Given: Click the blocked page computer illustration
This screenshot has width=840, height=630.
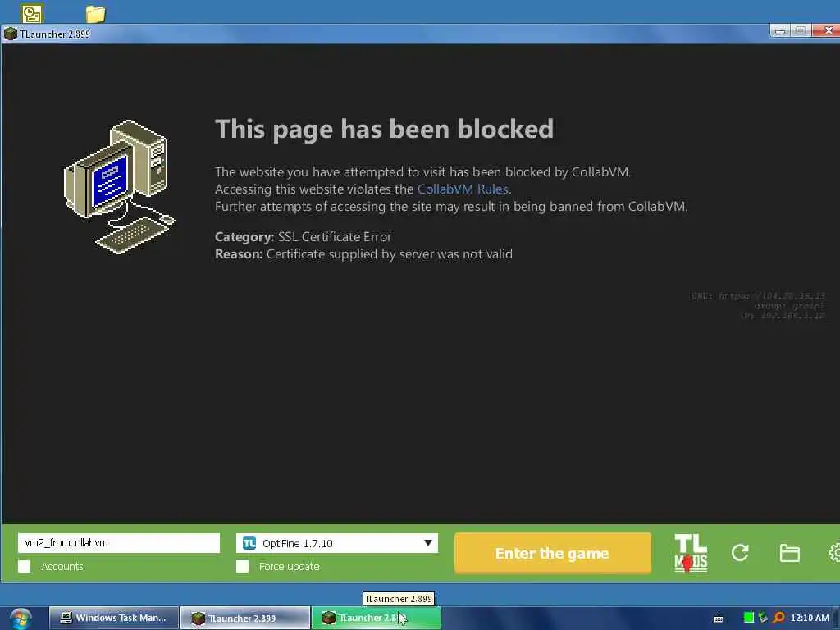Looking at the screenshot, I should pyautogui.click(x=120, y=187).
